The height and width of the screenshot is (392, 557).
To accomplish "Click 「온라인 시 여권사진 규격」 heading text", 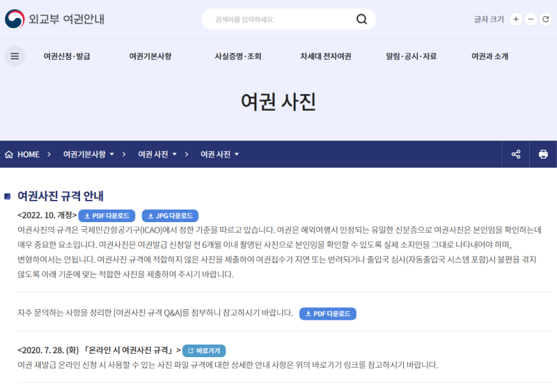I will 129,350.
